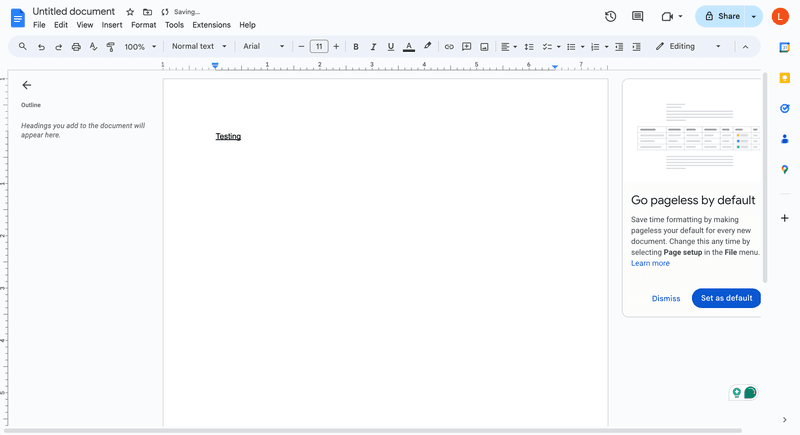Hide the menus with the collapse arrow
The width and height of the screenshot is (800, 435).
(x=745, y=47)
